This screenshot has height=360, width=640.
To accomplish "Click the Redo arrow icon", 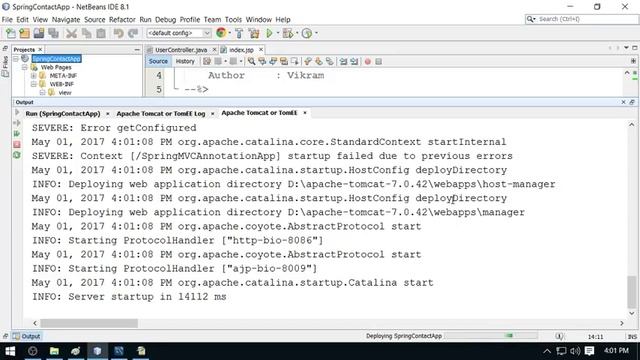I will (133, 33).
